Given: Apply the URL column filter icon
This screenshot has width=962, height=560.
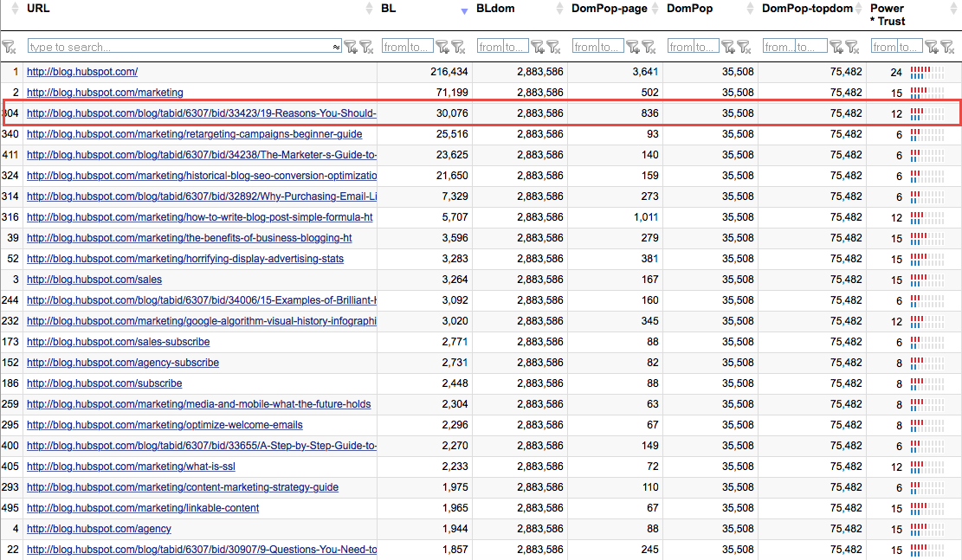Looking at the screenshot, I should coord(351,48).
